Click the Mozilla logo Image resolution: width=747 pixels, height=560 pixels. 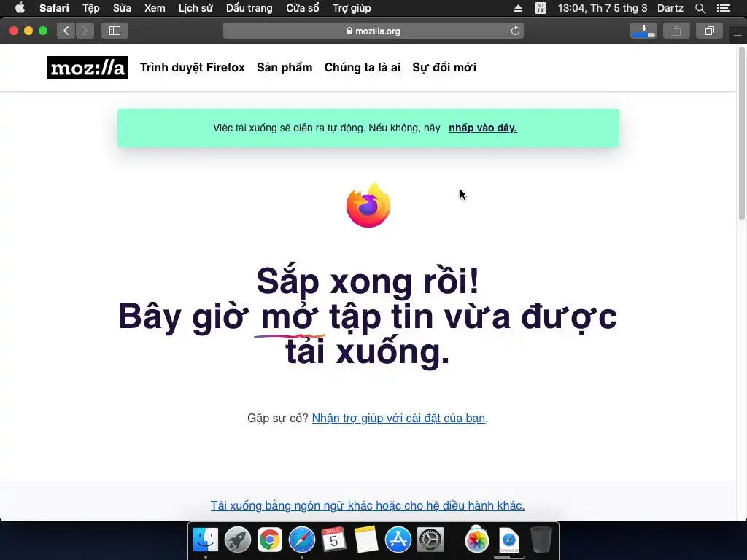point(88,68)
